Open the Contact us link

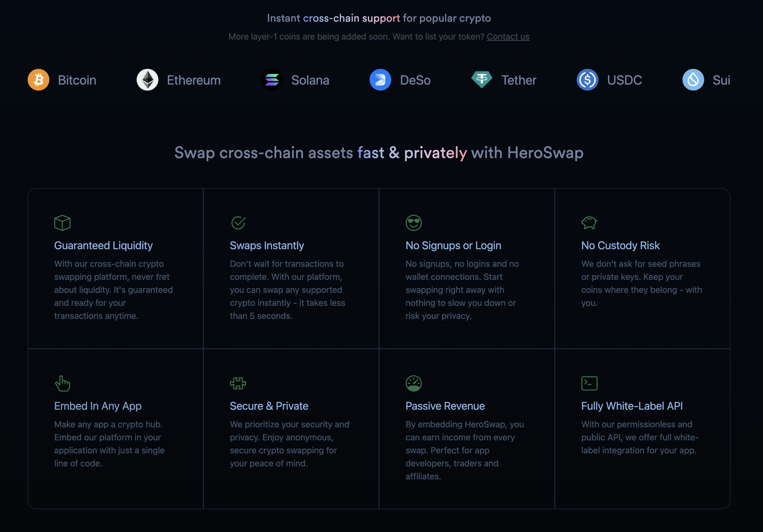click(508, 37)
